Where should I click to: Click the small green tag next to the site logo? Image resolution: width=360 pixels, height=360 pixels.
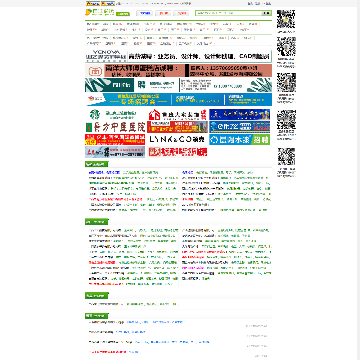[x=123, y=14]
